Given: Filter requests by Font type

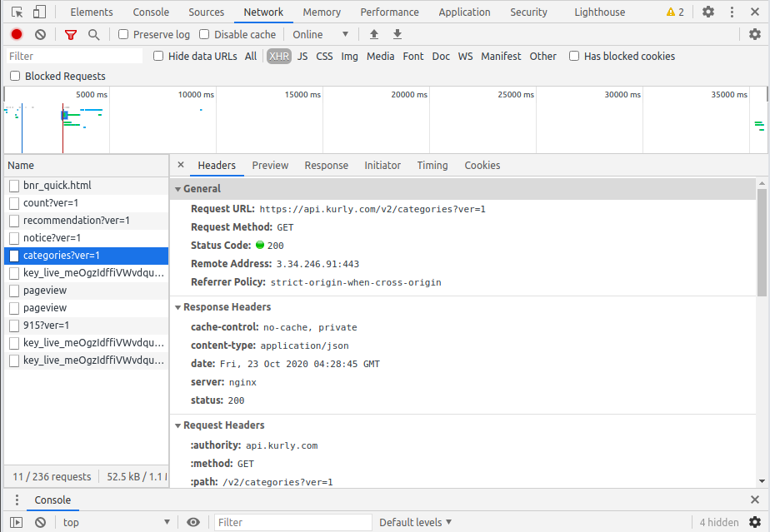Looking at the screenshot, I should coord(413,56).
